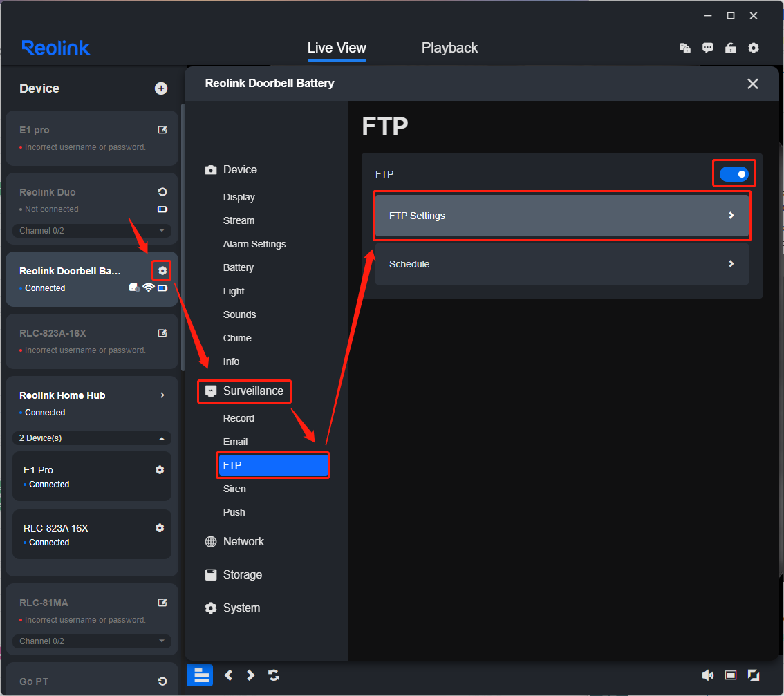The height and width of the screenshot is (696, 784).
Task: Click battery icon on Reolink Doorbell Battery card
Action: point(162,288)
